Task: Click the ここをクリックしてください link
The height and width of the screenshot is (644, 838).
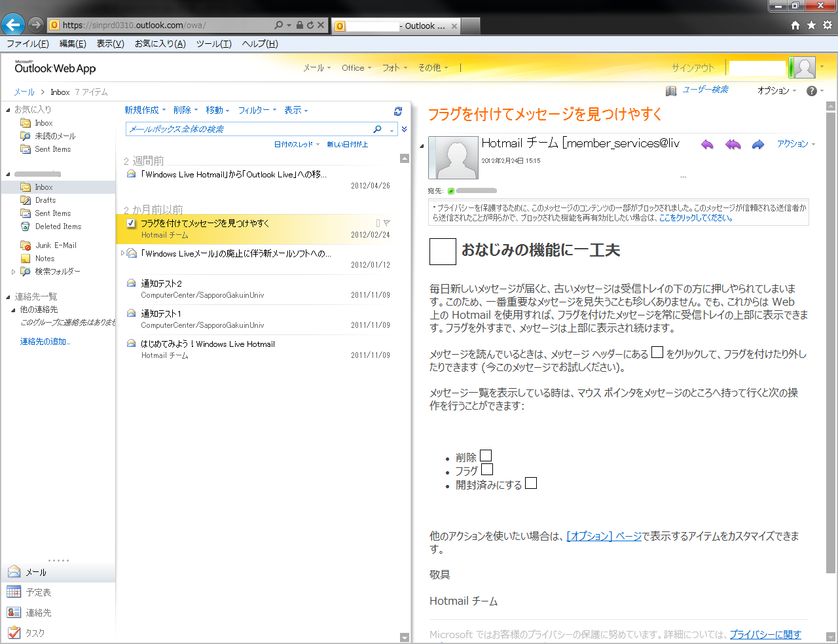Action: [x=696, y=218]
